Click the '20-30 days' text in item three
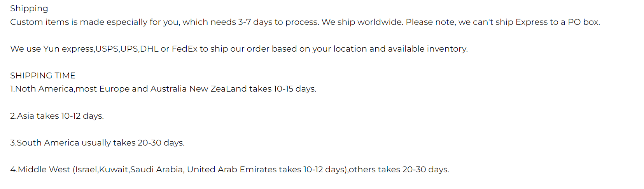Image resolution: width=644 pixels, height=189 pixels. [160, 143]
